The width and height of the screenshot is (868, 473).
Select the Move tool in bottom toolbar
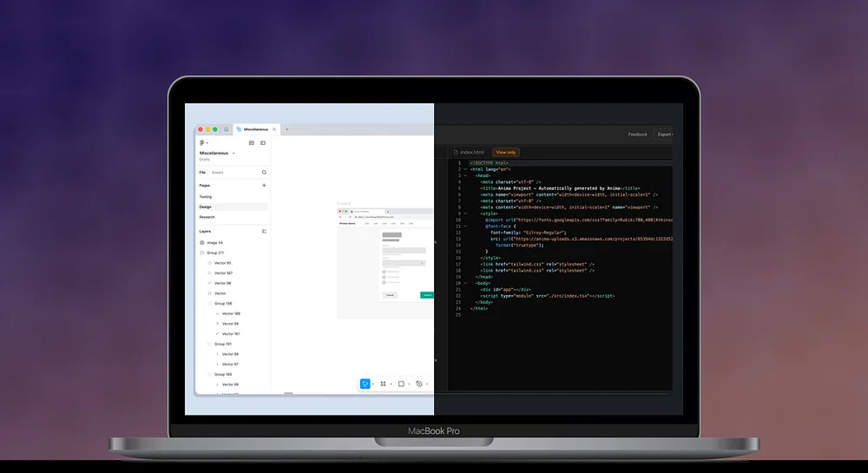click(x=365, y=384)
